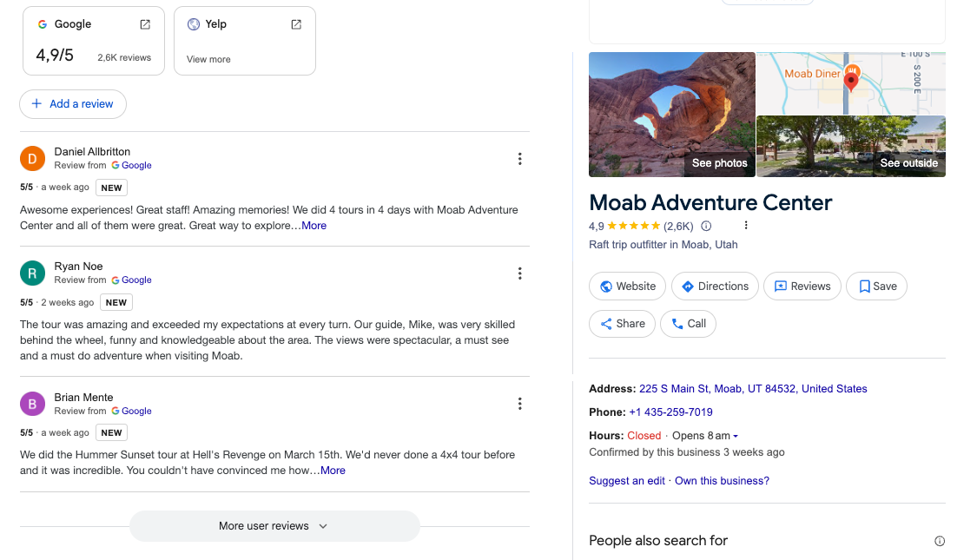This screenshot has width=977, height=560.
Task: Click the Moab Adventure Center title
Action: click(710, 202)
